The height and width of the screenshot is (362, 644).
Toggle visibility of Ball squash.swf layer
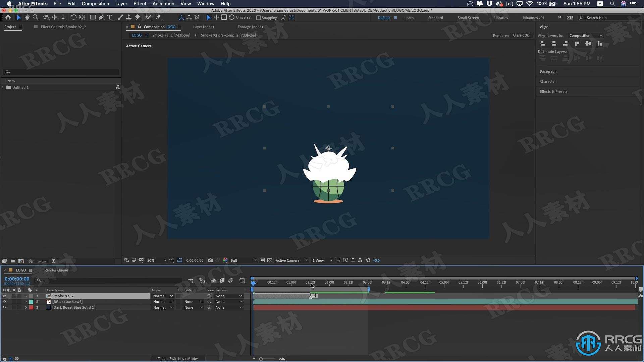[x=4, y=301]
